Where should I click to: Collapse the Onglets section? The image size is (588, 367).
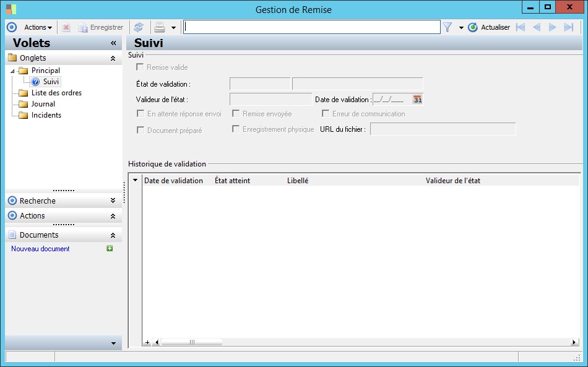click(113, 58)
